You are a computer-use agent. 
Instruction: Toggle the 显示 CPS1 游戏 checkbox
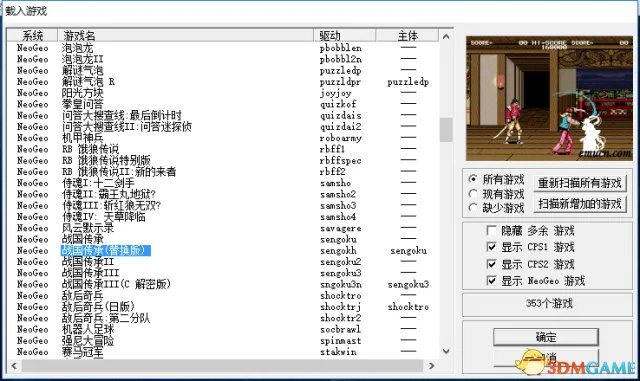tap(492, 247)
